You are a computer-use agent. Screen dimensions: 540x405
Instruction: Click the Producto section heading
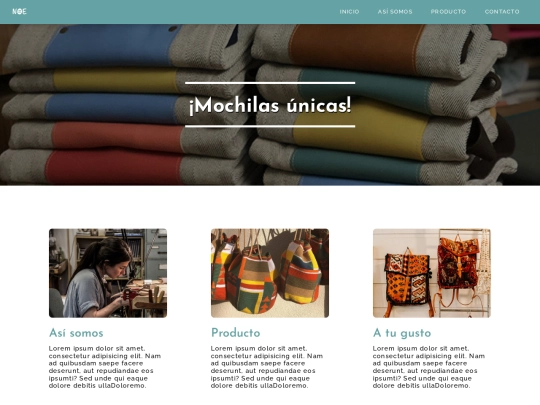pos(236,333)
